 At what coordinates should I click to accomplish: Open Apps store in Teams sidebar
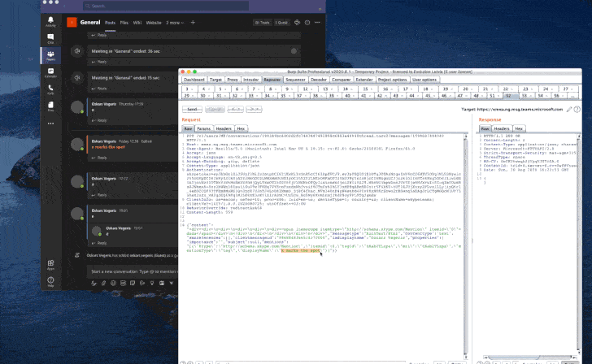(50, 265)
